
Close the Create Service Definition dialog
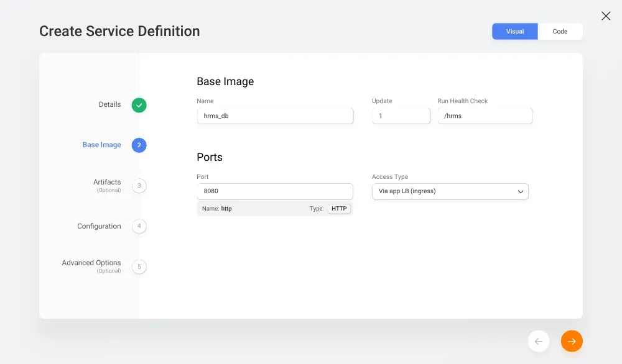606,16
